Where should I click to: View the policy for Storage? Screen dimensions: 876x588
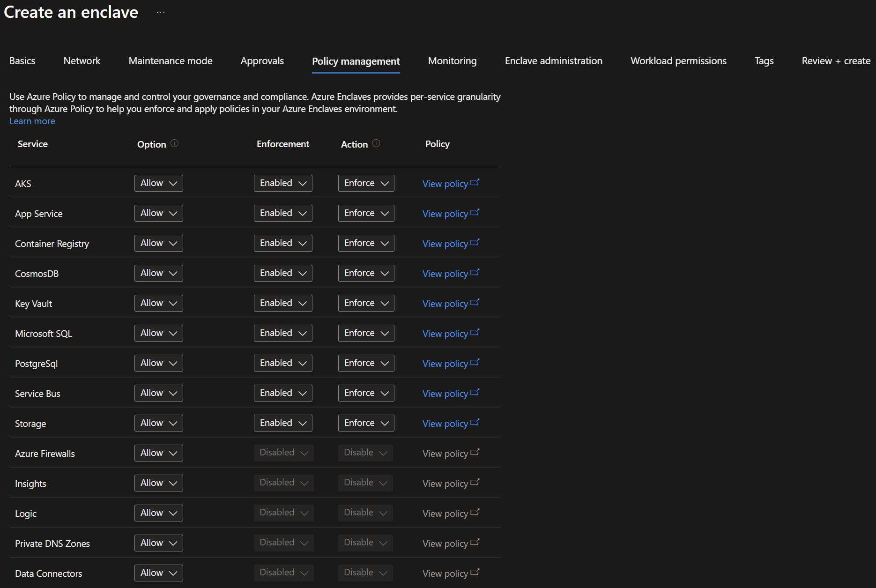click(x=451, y=423)
